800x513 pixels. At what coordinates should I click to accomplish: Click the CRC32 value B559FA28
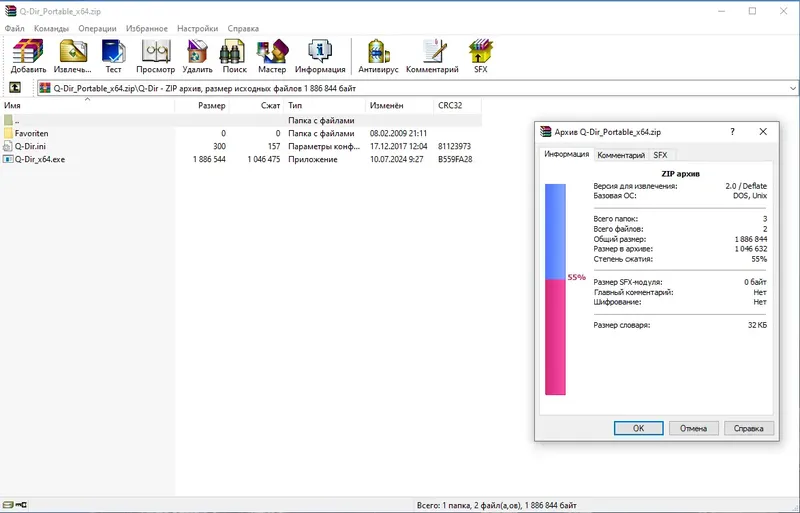pos(455,159)
